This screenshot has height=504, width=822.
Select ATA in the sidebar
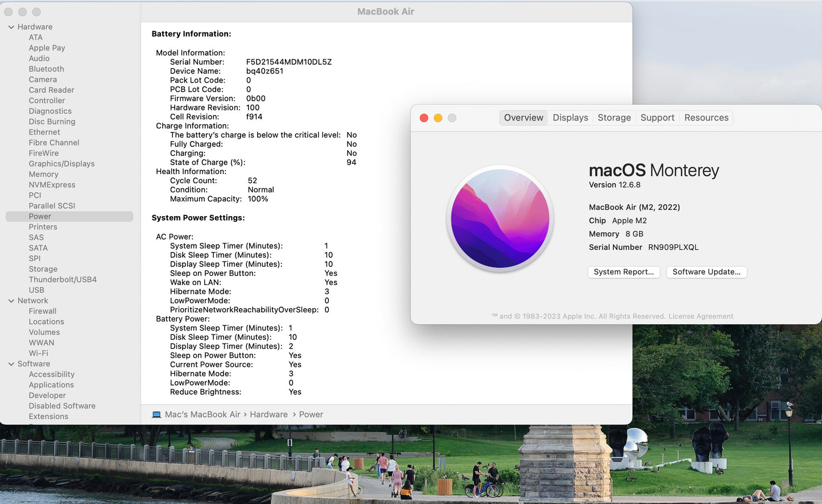click(x=36, y=38)
